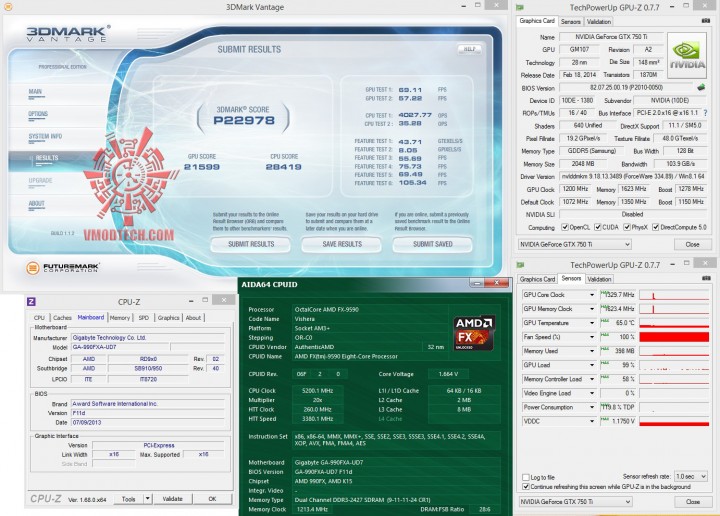Click the BIOS save chip icon in GPU-Z
The height and width of the screenshot is (516, 720).
701,87
